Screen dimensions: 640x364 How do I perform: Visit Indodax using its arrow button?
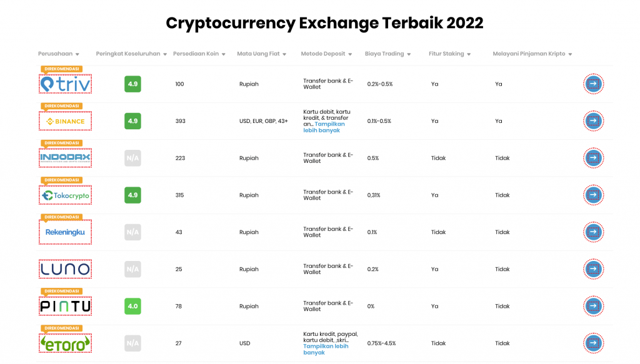coord(594,158)
